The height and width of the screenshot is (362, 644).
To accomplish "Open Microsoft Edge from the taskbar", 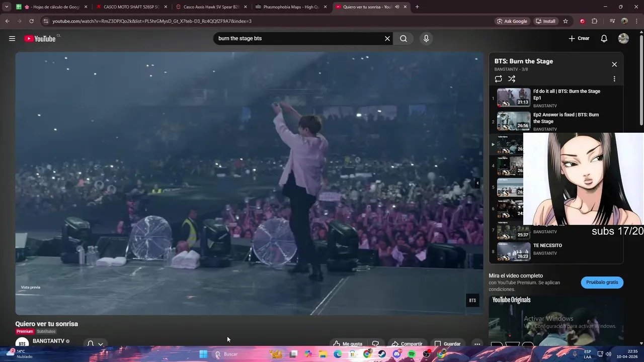I will pyautogui.click(x=338, y=354).
